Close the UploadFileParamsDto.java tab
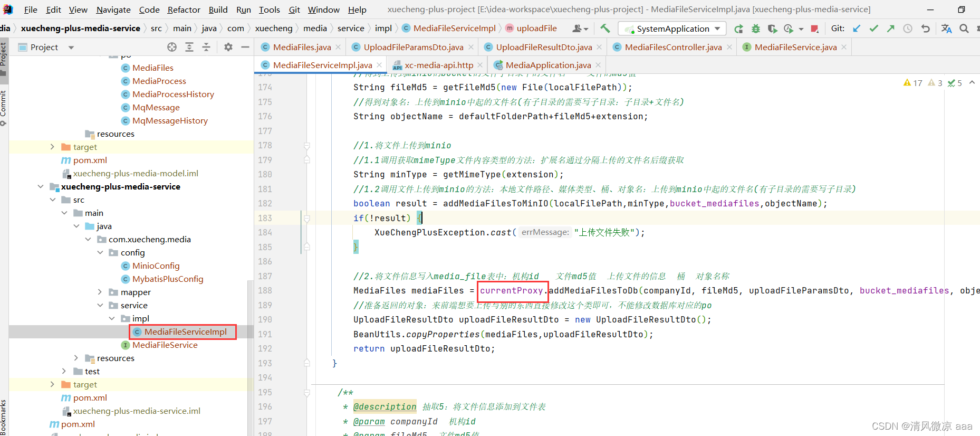 (471, 47)
